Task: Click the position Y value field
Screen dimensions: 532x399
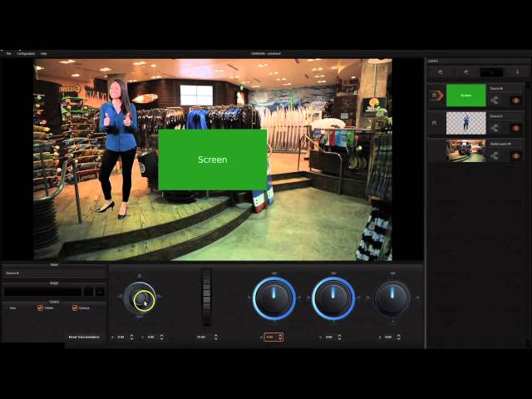Action: point(151,337)
